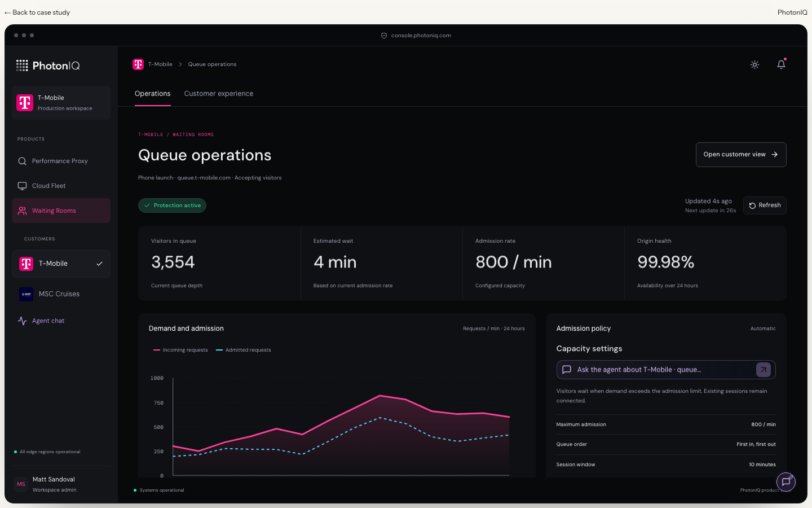Click Queue order First in, first out row
Screen dimensions: 812x508
click(666, 444)
